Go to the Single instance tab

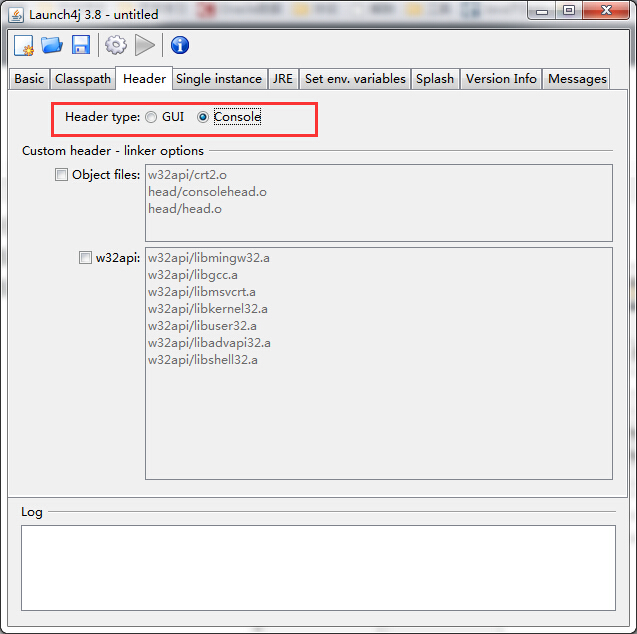click(x=219, y=78)
